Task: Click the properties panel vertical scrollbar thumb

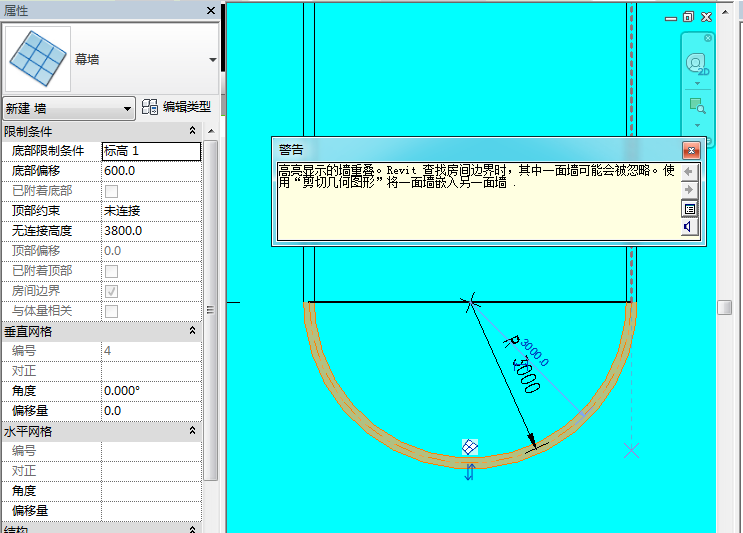Action: tap(211, 310)
